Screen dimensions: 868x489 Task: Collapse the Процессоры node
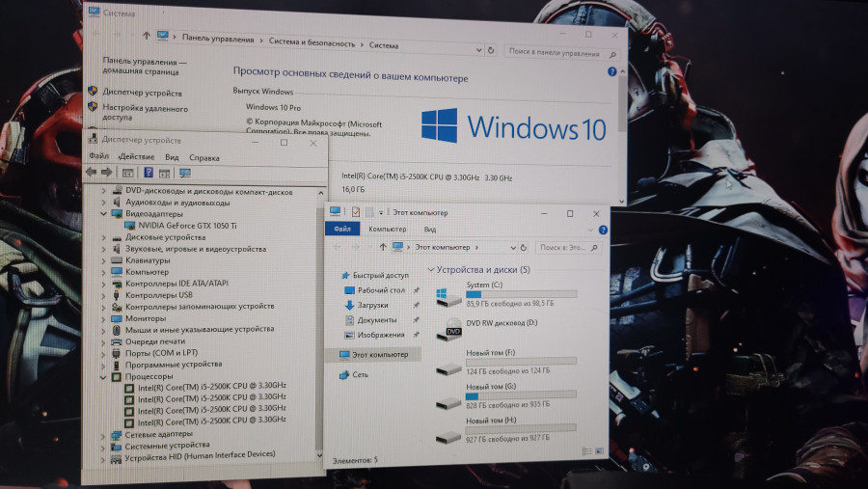pos(103,376)
